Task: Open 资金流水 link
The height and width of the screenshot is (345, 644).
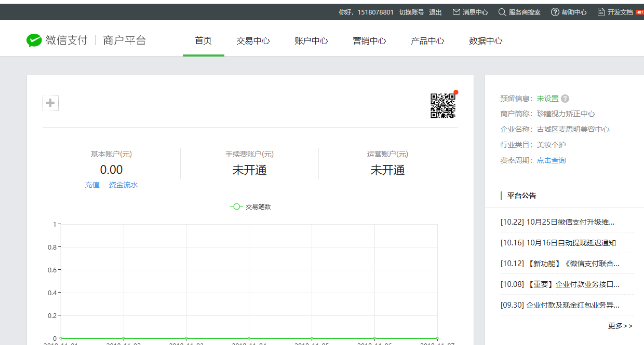Action: pyautogui.click(x=123, y=185)
